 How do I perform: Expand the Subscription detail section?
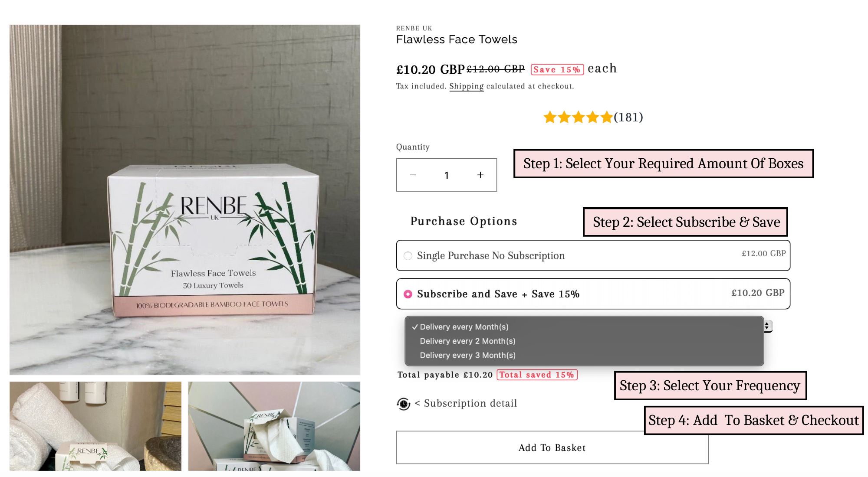(x=466, y=403)
